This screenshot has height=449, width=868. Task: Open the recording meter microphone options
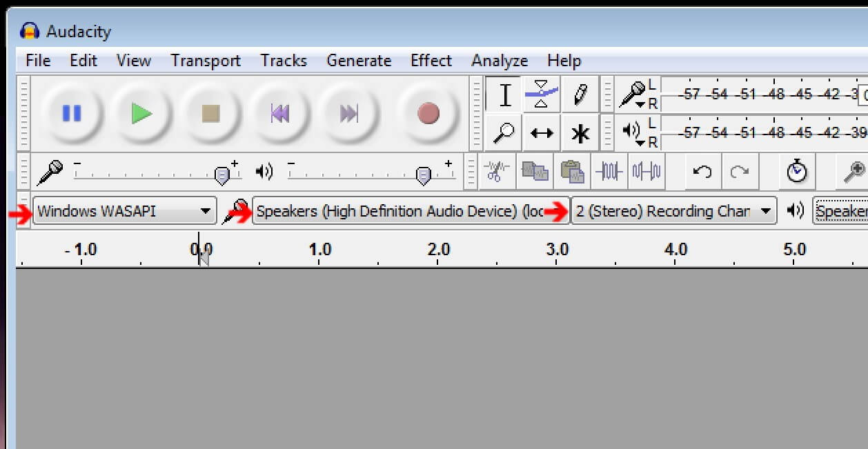tap(633, 94)
